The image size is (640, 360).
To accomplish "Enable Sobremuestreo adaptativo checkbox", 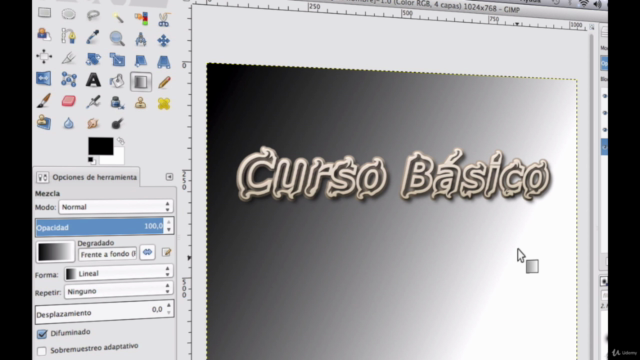I will coord(42,351).
